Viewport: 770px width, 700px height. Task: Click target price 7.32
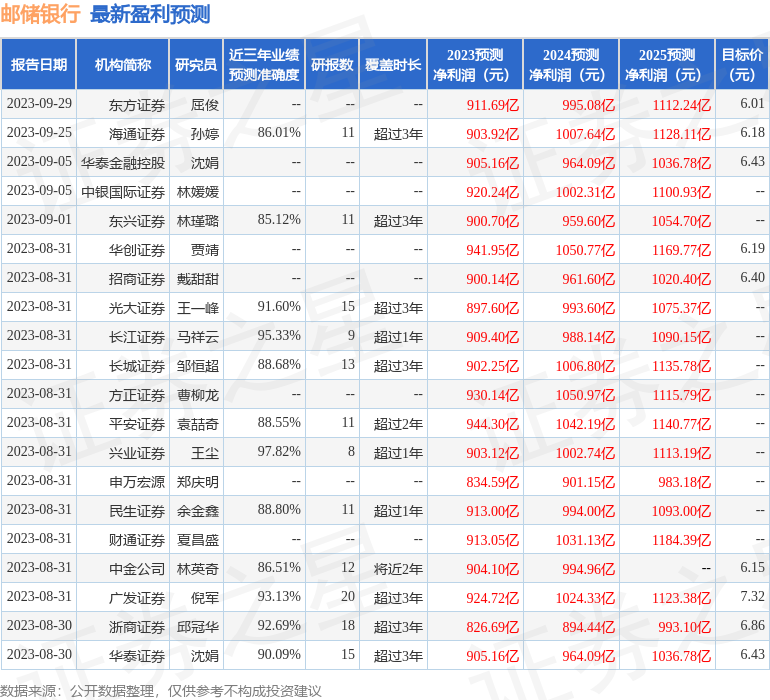pyautogui.click(x=752, y=596)
